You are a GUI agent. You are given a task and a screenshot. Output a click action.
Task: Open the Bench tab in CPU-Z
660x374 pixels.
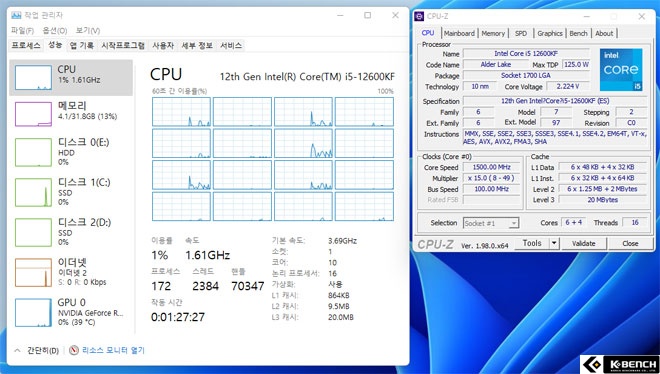[x=578, y=33]
